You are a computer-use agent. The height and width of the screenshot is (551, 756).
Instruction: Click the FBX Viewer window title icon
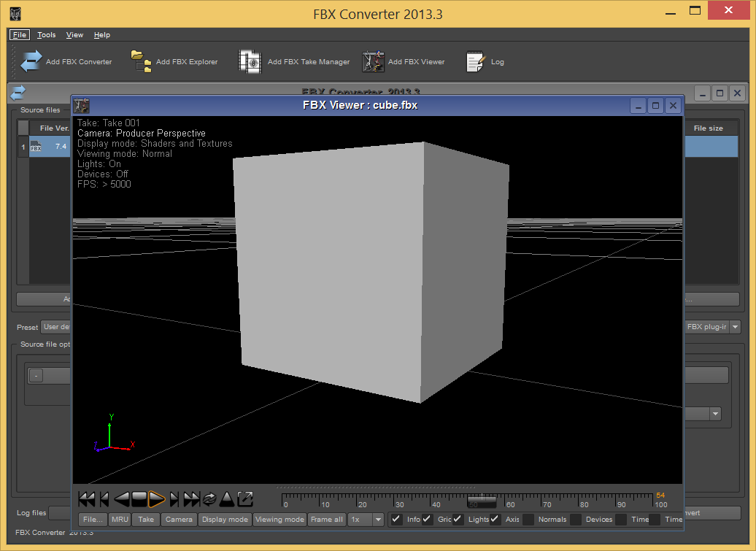[x=82, y=105]
